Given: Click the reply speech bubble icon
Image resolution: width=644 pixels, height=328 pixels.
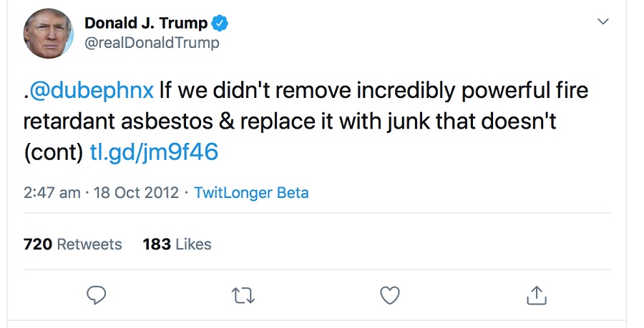Looking at the screenshot, I should pos(97,294).
